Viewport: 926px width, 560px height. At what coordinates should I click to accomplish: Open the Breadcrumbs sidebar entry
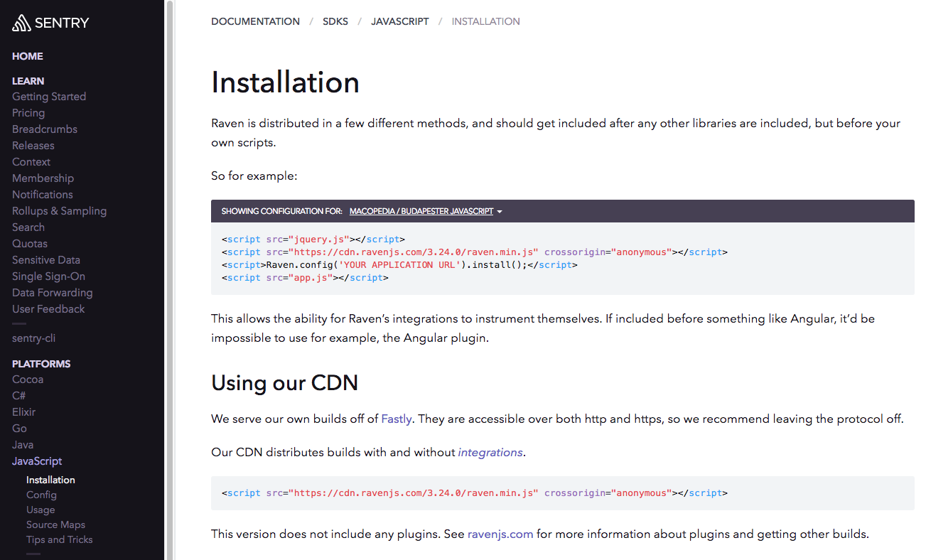click(45, 129)
